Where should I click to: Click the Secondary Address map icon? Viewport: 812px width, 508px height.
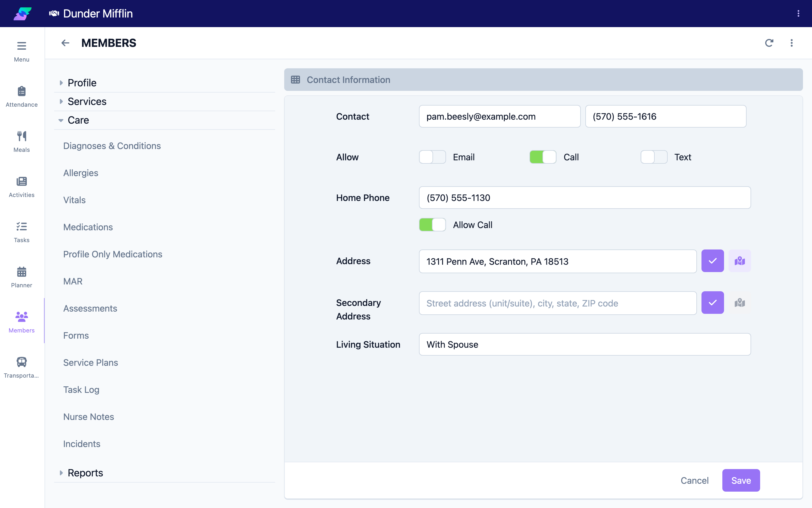[x=740, y=303]
